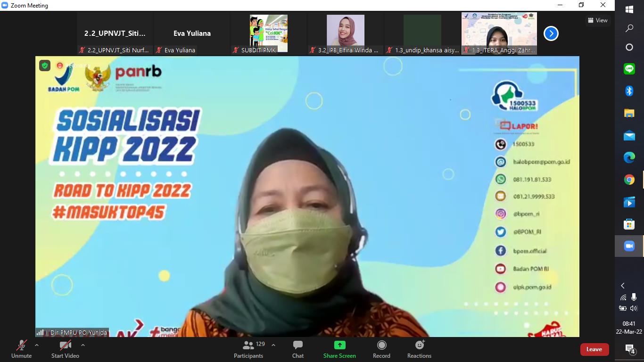Image resolution: width=644 pixels, height=362 pixels.
Task: Select the Eva Yuliana participant thumbnail
Action: [x=192, y=33]
